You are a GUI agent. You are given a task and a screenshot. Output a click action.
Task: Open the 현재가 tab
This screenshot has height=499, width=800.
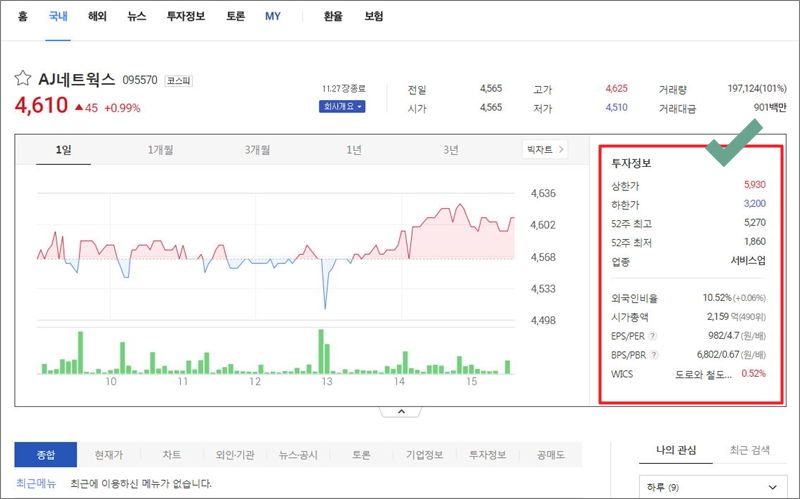point(109,455)
